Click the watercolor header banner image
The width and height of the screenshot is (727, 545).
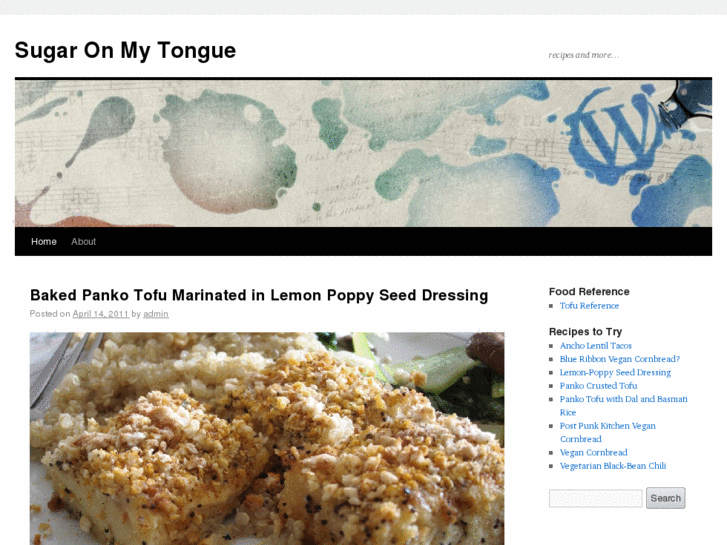pos(364,153)
